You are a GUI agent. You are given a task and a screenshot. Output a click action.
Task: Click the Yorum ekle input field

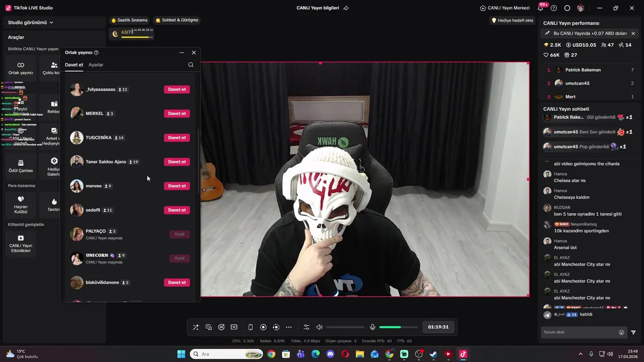(580, 332)
